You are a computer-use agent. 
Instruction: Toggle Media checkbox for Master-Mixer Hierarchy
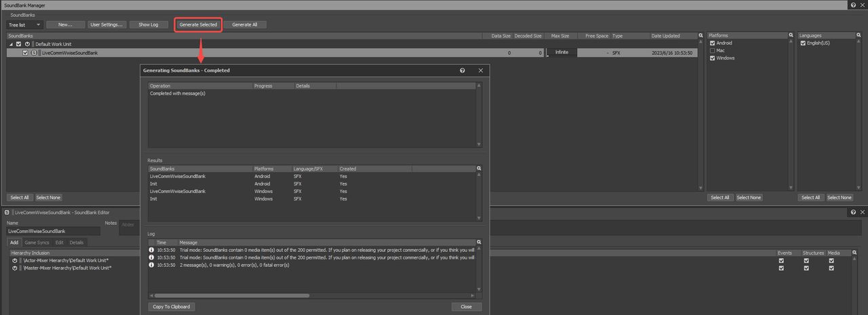pos(831,268)
